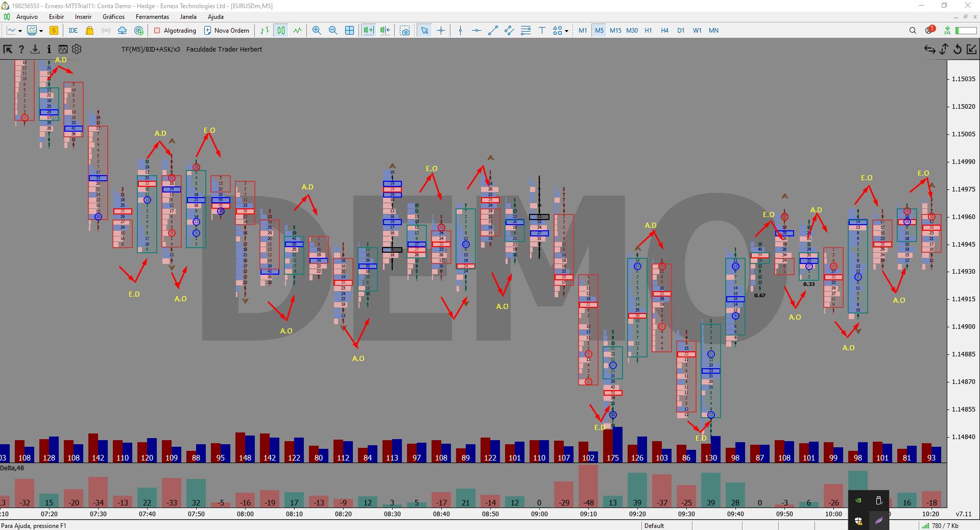Expand the templates/indicators dropdown arrow
This screenshot has width=980, height=530.
coord(41,31)
